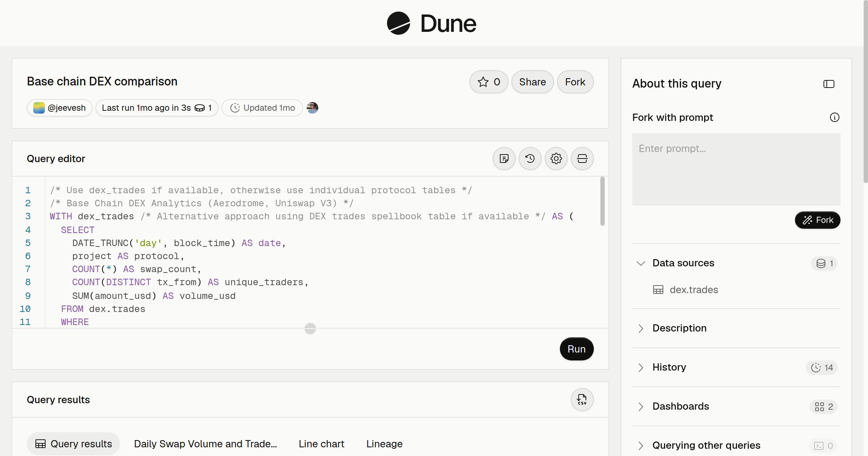Viewport: 868px width, 456px height.
Task: Click Data sources count badge 1
Action: pyautogui.click(x=824, y=263)
